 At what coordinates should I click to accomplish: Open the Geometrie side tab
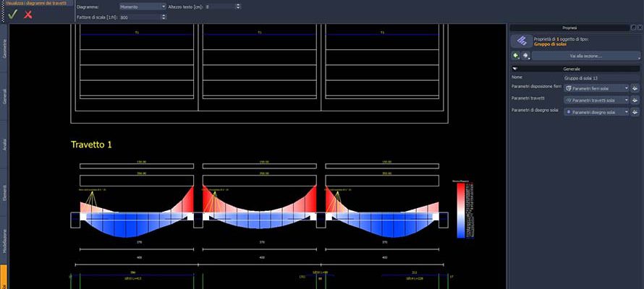[4, 49]
